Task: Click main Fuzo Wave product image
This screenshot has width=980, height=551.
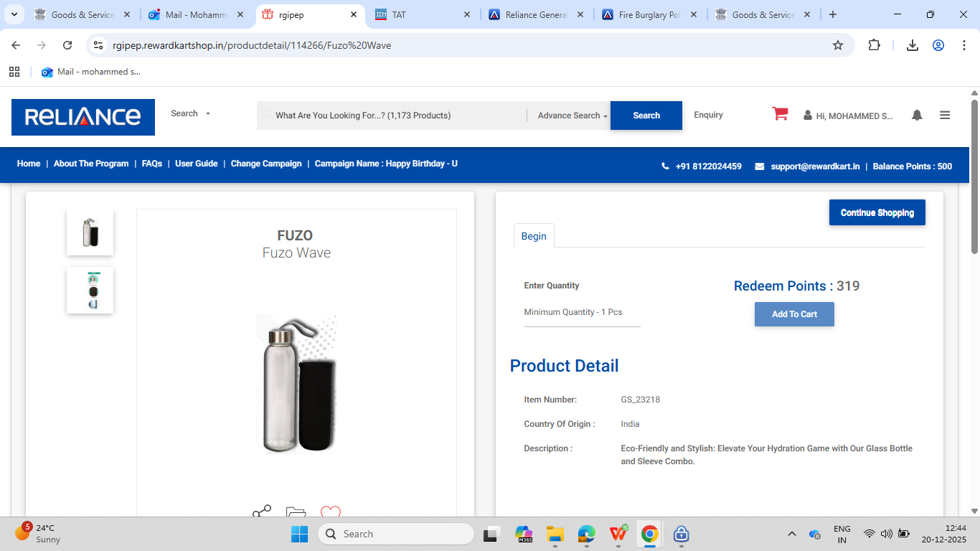Action: 296,384
